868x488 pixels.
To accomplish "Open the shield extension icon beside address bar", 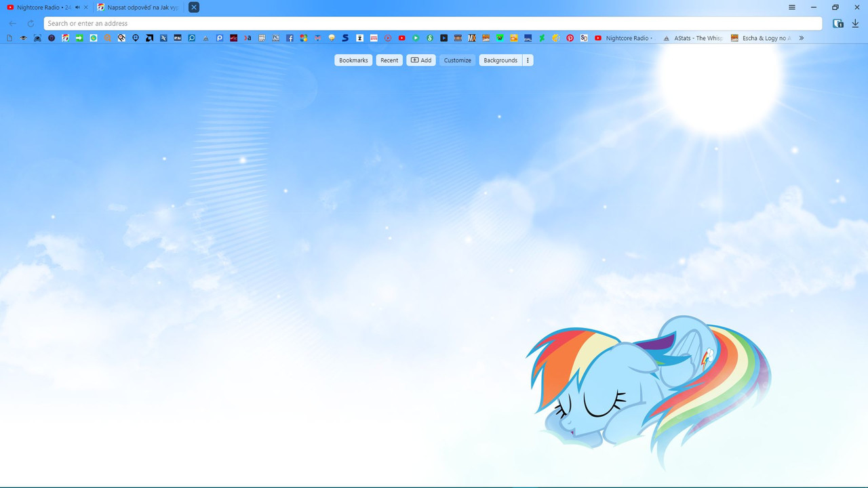I will [x=838, y=23].
